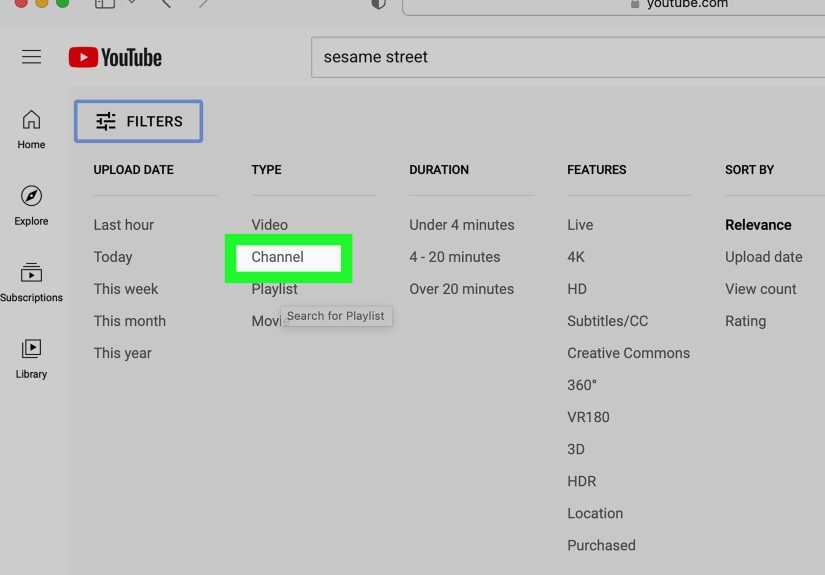The width and height of the screenshot is (825, 575).
Task: Click the Safari forward arrow
Action: click(x=203, y=3)
